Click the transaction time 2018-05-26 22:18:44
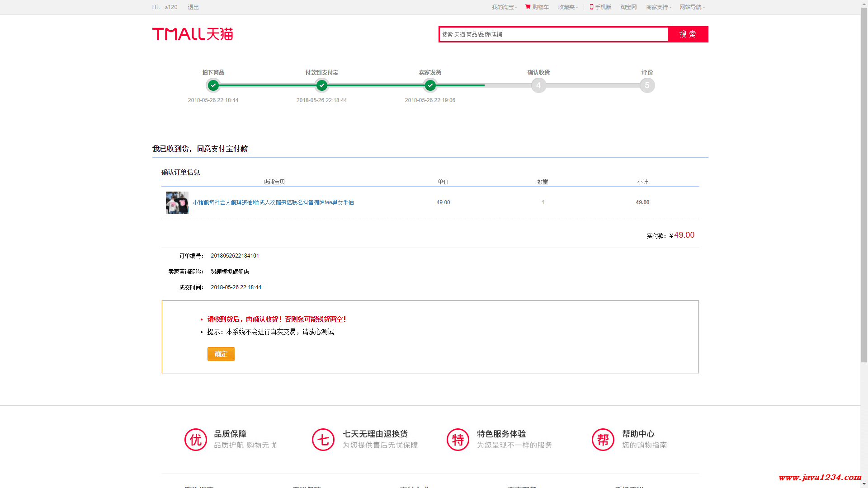The height and width of the screenshot is (488, 868). 236,287
